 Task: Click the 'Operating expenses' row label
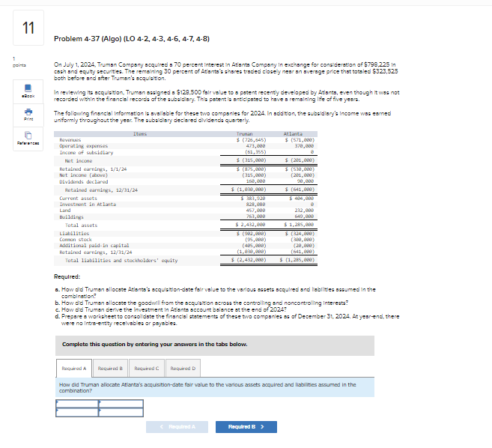point(83,146)
